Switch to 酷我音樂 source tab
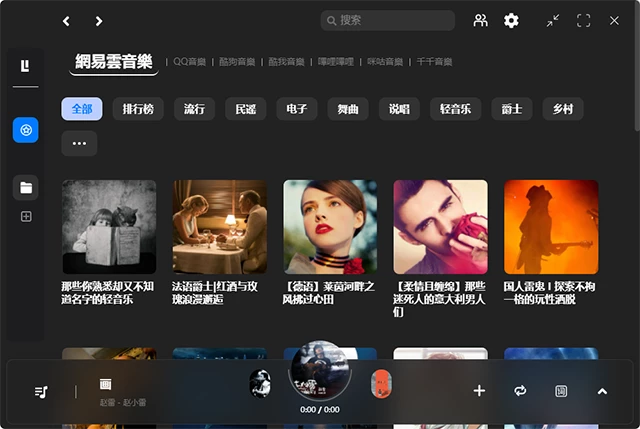Viewport: 640px width, 429px height. click(x=286, y=62)
